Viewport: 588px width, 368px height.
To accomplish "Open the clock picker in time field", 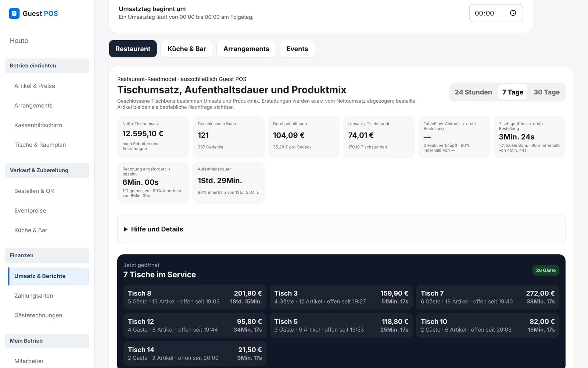I will pos(513,13).
